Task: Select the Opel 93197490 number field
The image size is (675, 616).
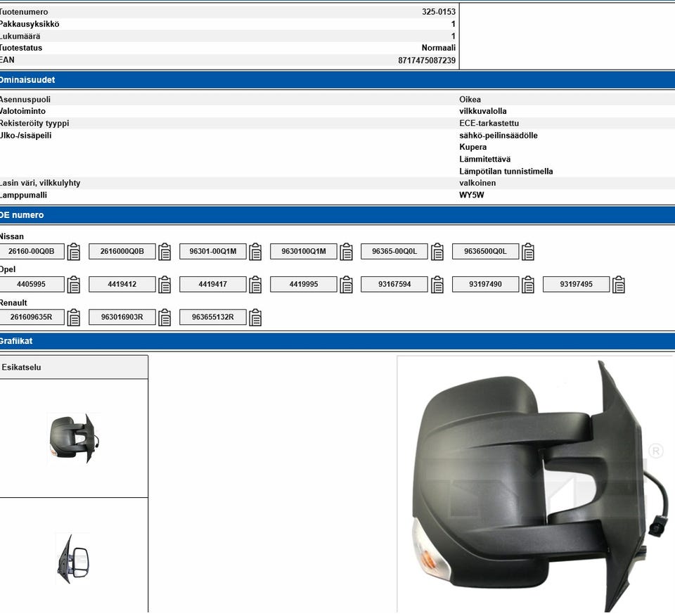Action: [x=486, y=284]
